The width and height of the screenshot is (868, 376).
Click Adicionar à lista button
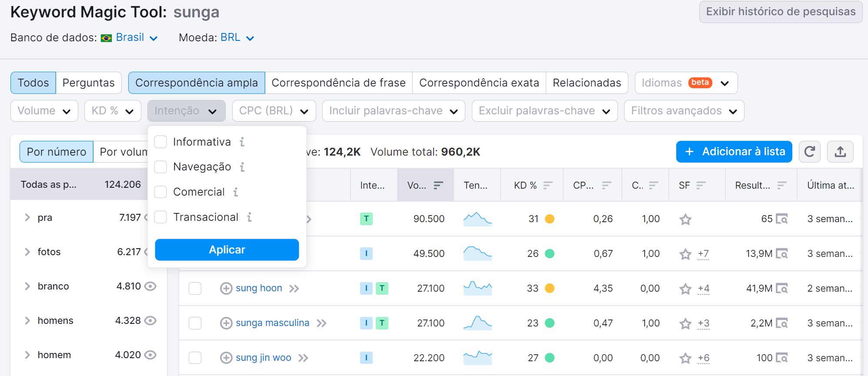point(734,152)
